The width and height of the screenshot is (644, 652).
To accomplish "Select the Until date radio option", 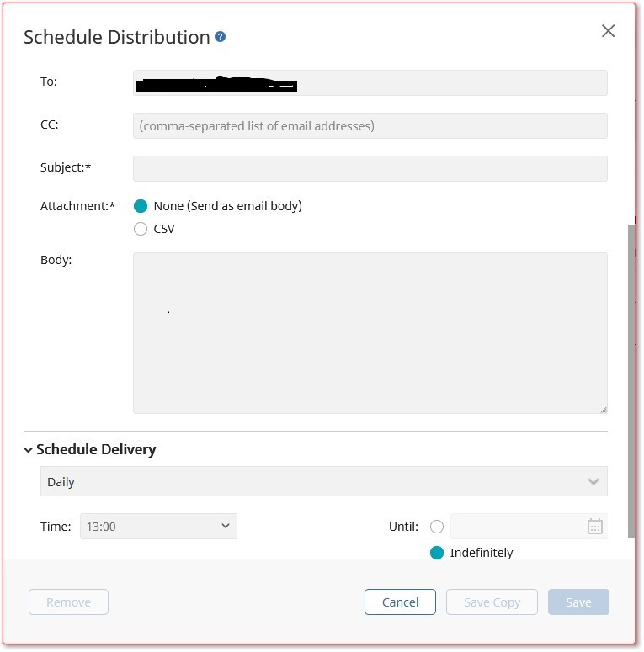I will [437, 527].
